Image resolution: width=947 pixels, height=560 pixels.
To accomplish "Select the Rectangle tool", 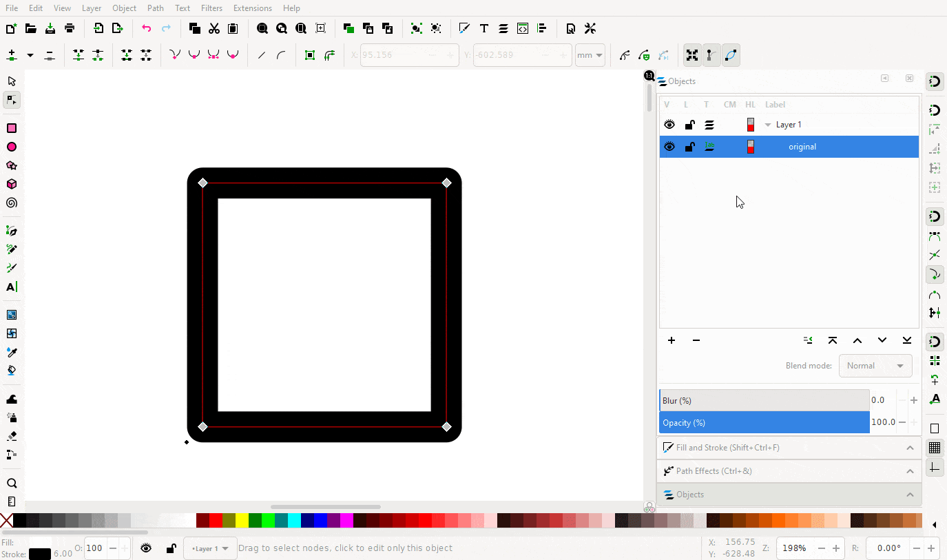I will (x=12, y=128).
